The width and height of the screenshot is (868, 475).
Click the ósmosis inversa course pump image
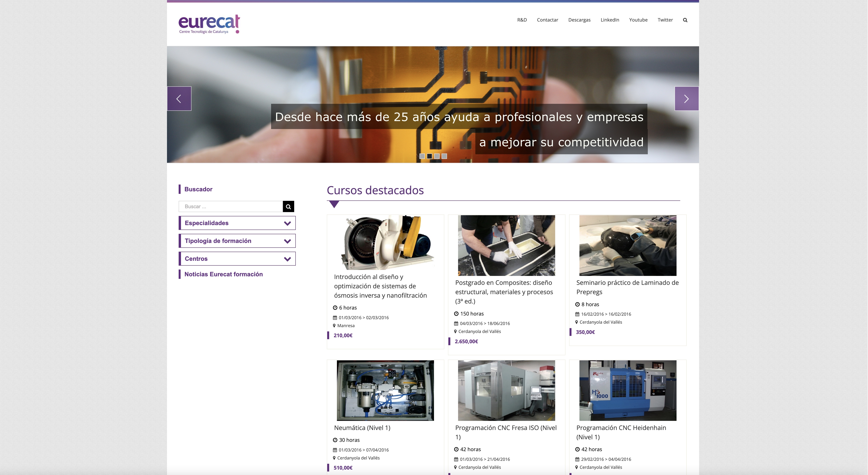pyautogui.click(x=385, y=242)
